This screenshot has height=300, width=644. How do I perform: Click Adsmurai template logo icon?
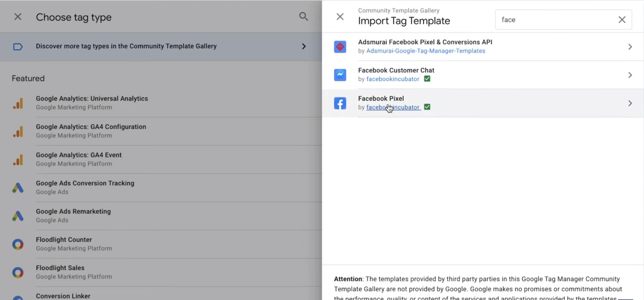click(x=340, y=47)
